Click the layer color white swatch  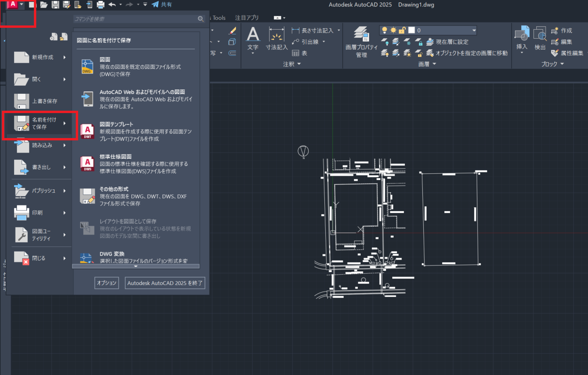[x=411, y=30]
